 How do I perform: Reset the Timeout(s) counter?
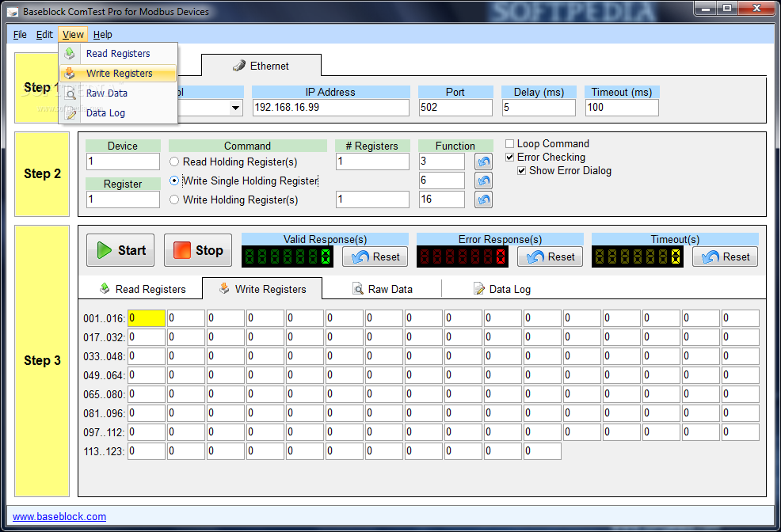click(726, 256)
